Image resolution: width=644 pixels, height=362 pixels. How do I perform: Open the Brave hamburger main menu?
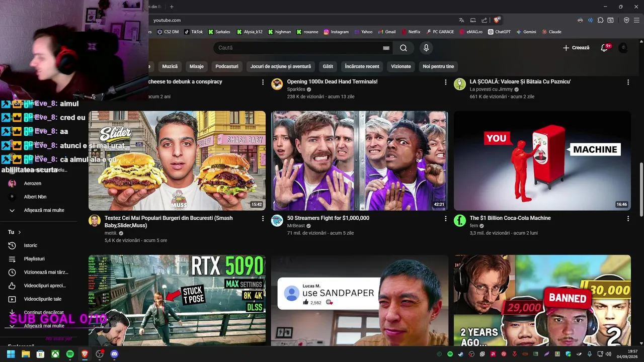(637, 20)
